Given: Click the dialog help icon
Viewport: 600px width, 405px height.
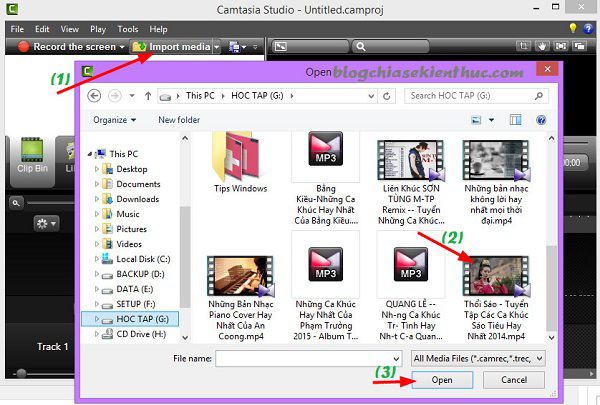Looking at the screenshot, I should click(x=541, y=120).
